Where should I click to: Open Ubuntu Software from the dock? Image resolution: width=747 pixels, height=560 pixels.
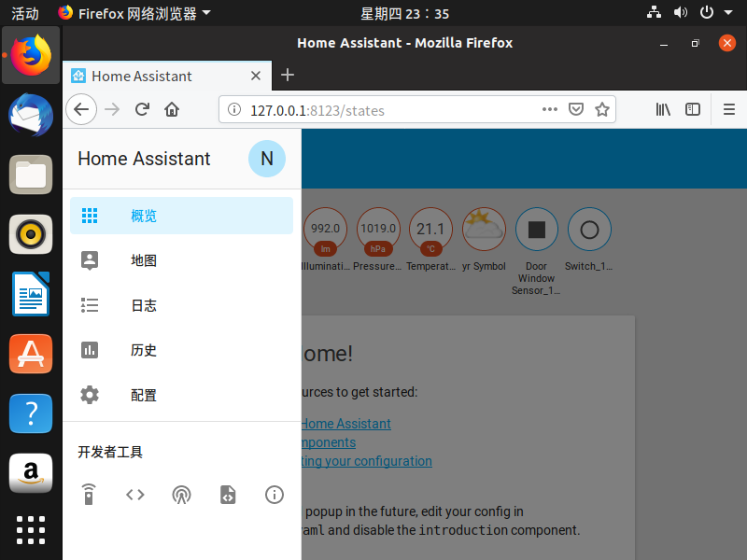click(x=31, y=354)
